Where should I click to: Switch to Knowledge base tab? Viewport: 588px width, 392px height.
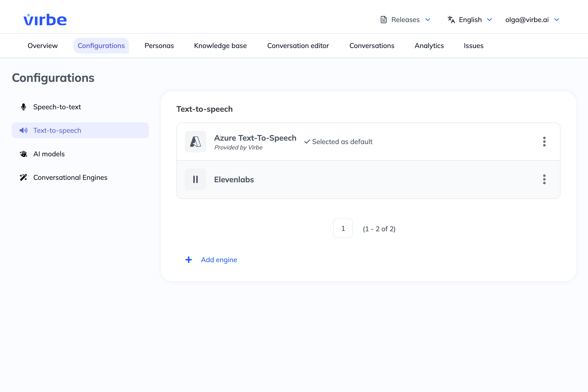click(220, 46)
